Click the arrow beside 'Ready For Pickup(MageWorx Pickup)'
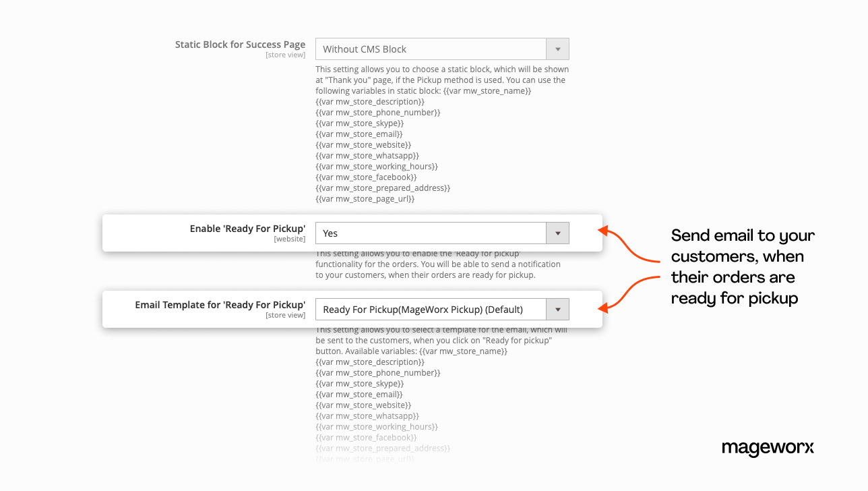Screen dimensions: 868x491 pos(557,310)
